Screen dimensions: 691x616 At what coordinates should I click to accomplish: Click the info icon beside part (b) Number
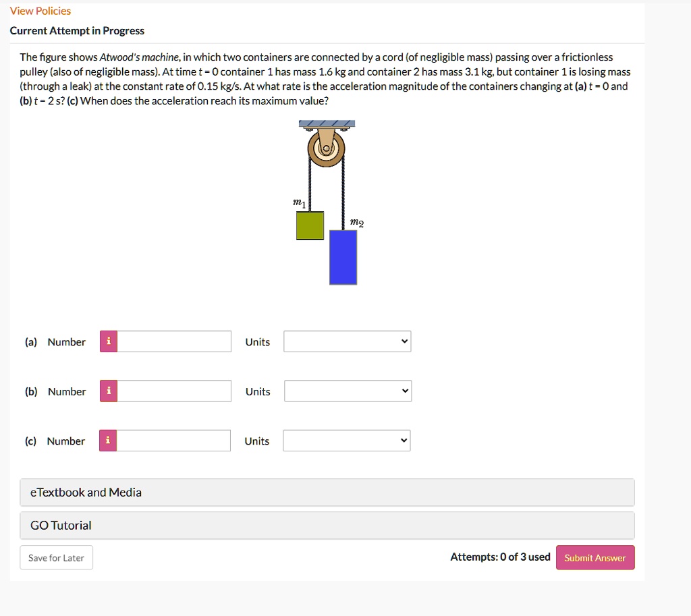click(x=108, y=391)
